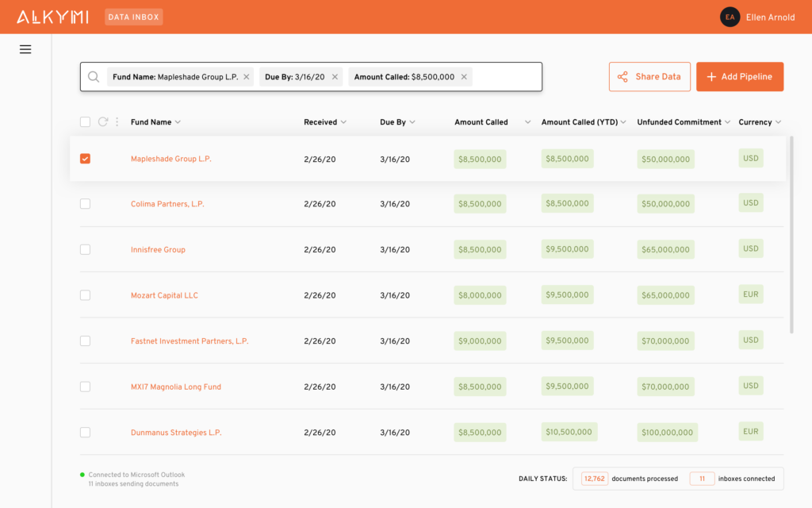
Task: Click Ellen Arnold's avatar badge
Action: coord(730,17)
